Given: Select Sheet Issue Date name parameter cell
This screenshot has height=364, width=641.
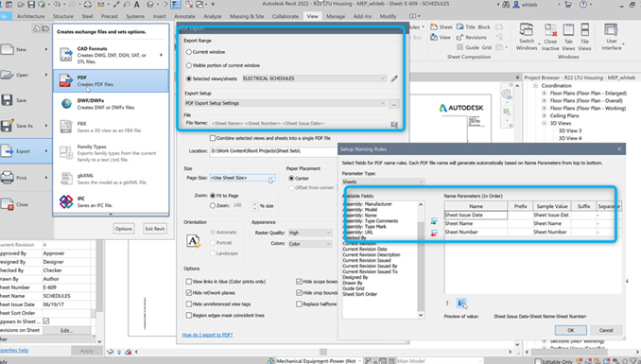Looking at the screenshot, I should [476, 216].
